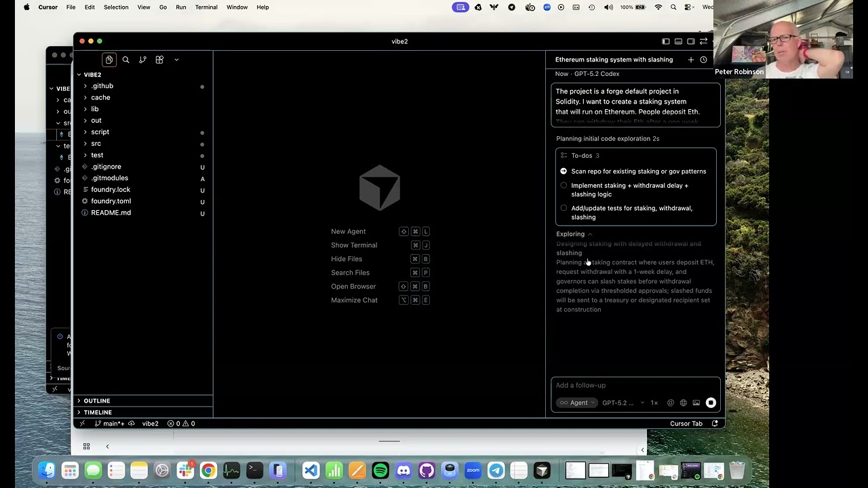Click the To-dos 3 list header
The height and width of the screenshot is (488, 868).
(x=580, y=156)
